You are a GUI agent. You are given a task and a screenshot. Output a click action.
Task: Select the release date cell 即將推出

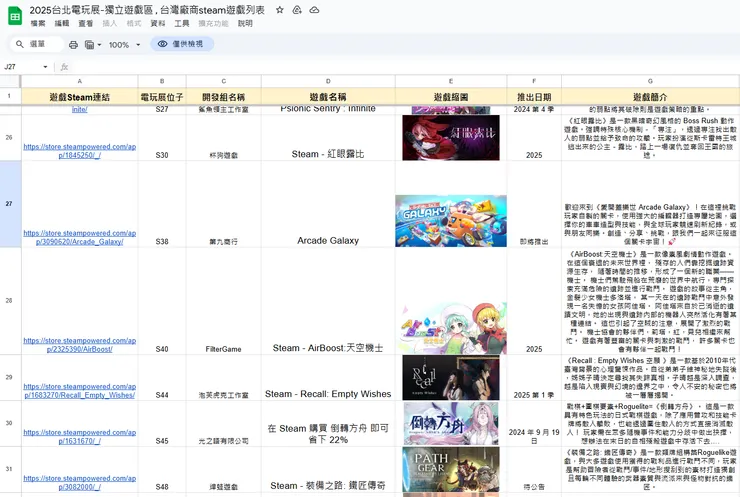click(534, 204)
